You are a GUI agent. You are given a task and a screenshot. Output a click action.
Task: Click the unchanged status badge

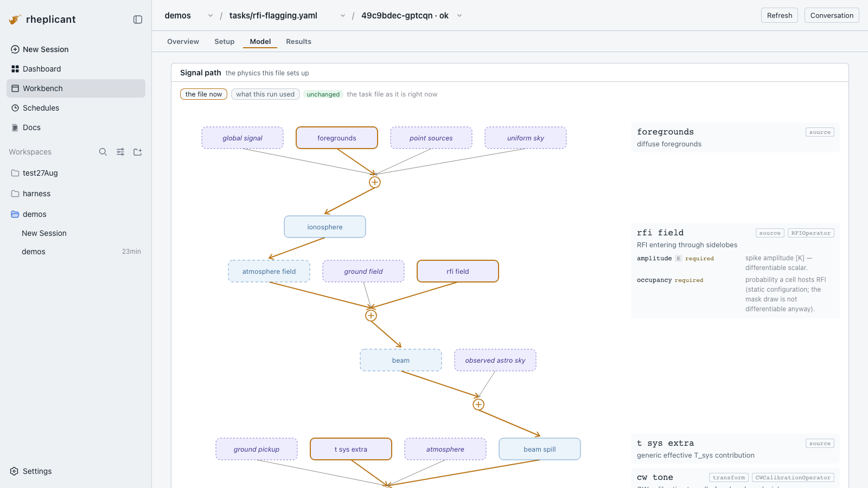coord(323,94)
